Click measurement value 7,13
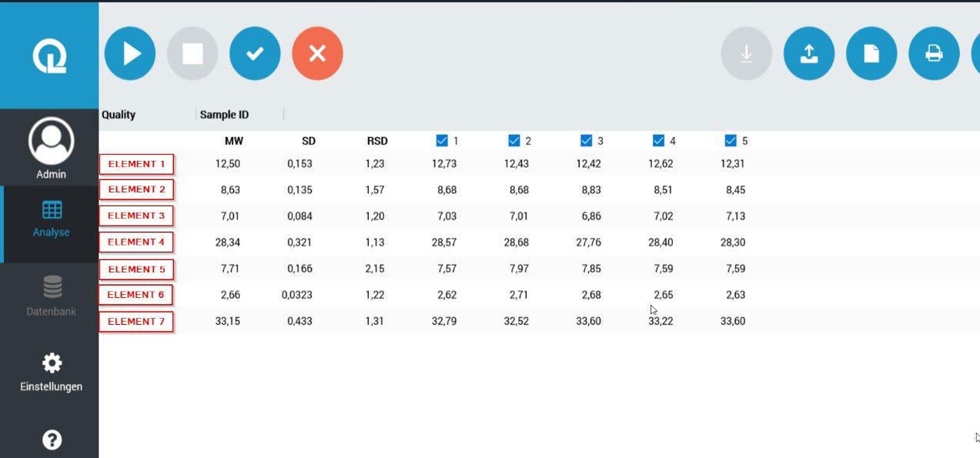980x458 pixels. pyautogui.click(x=735, y=216)
